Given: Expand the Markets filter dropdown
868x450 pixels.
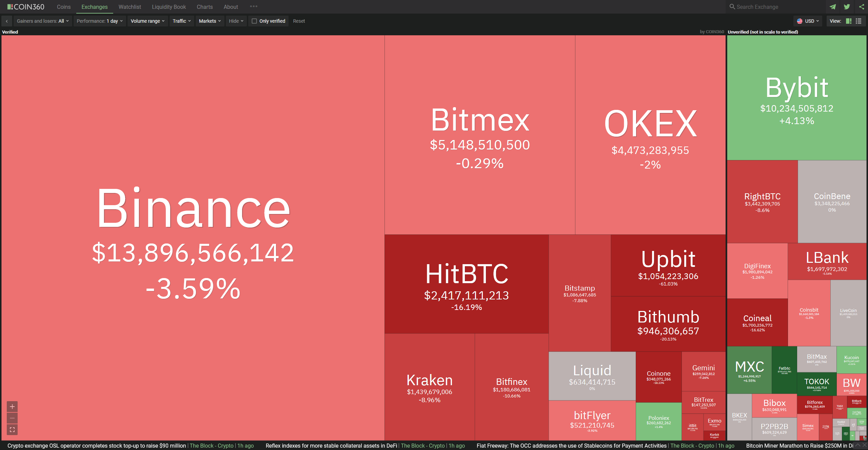Looking at the screenshot, I should point(210,21).
